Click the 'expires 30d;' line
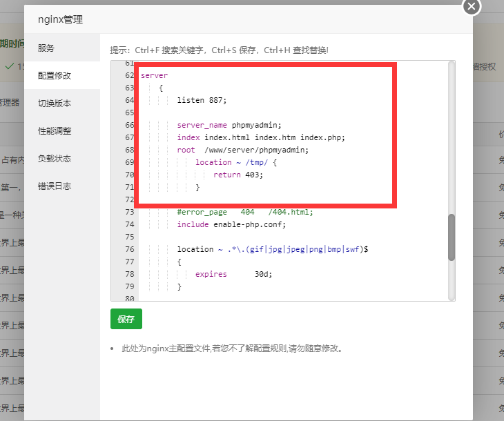The image size is (504, 421). (x=233, y=274)
